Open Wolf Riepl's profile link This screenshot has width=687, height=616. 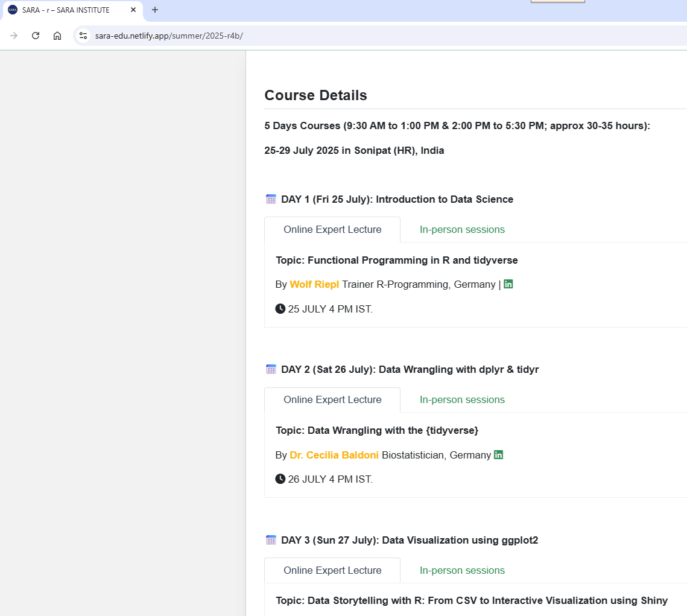tap(314, 284)
